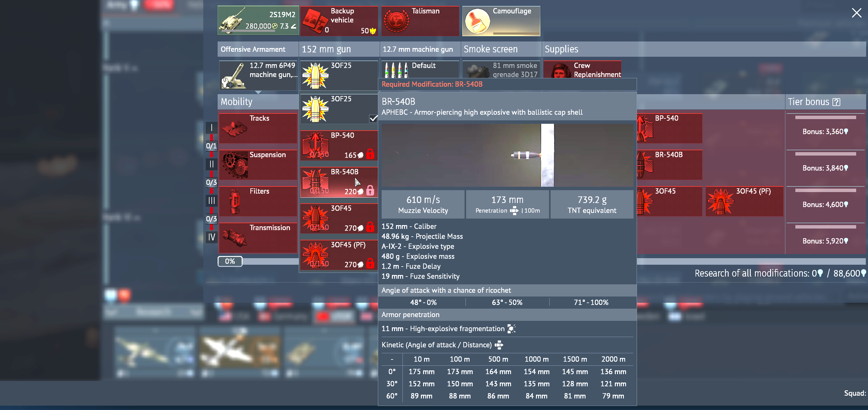Click the Crew Replenishment button
The width and height of the screenshot is (868, 410).
pyautogui.click(x=582, y=70)
